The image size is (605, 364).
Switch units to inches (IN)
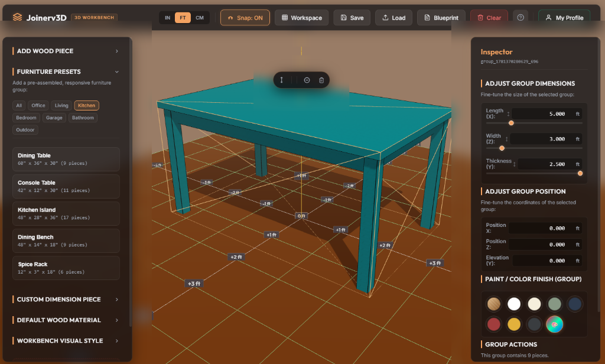click(x=167, y=18)
